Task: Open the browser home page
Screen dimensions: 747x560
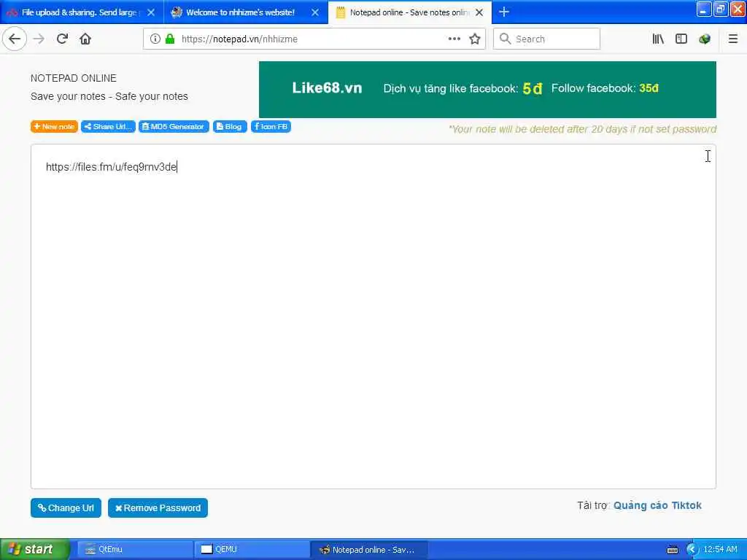Action: tap(85, 39)
